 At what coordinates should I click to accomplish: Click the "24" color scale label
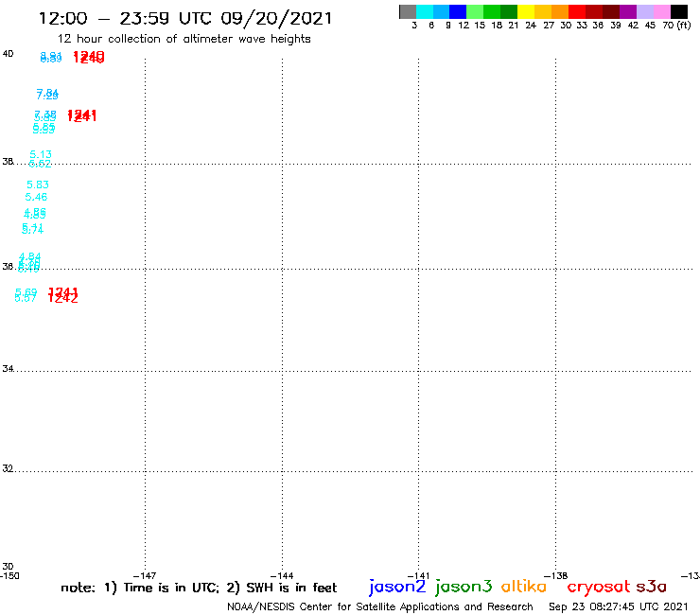(x=531, y=25)
